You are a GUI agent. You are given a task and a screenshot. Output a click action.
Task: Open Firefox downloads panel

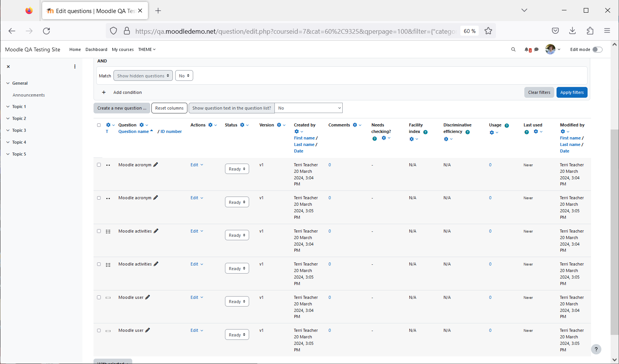click(x=573, y=31)
